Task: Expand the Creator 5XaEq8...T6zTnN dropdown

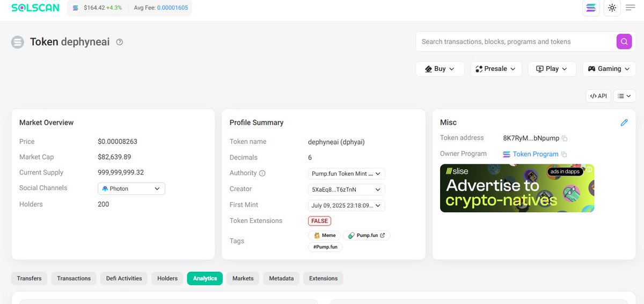Action: (x=346, y=190)
